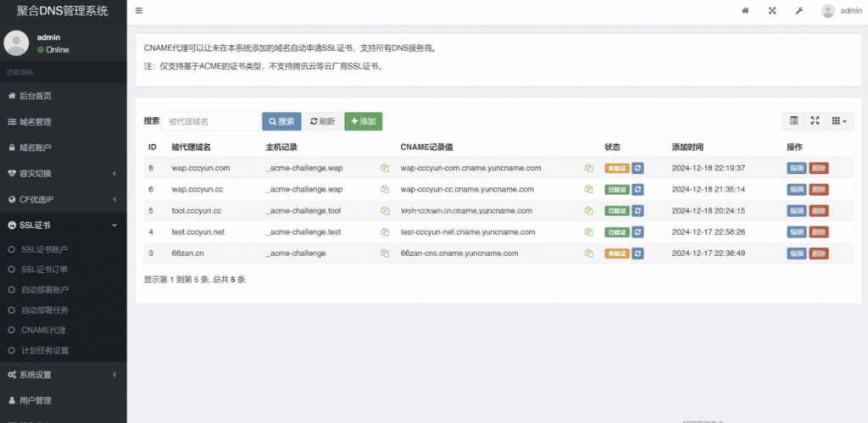The height and width of the screenshot is (423, 868).
Task: Open the wrench tool icon in top bar
Action: (798, 10)
